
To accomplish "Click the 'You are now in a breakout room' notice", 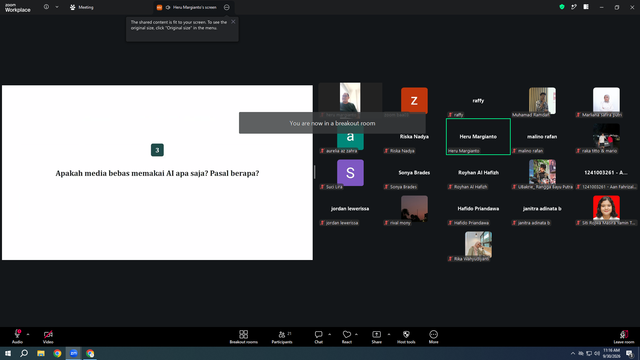I will (x=332, y=123).
